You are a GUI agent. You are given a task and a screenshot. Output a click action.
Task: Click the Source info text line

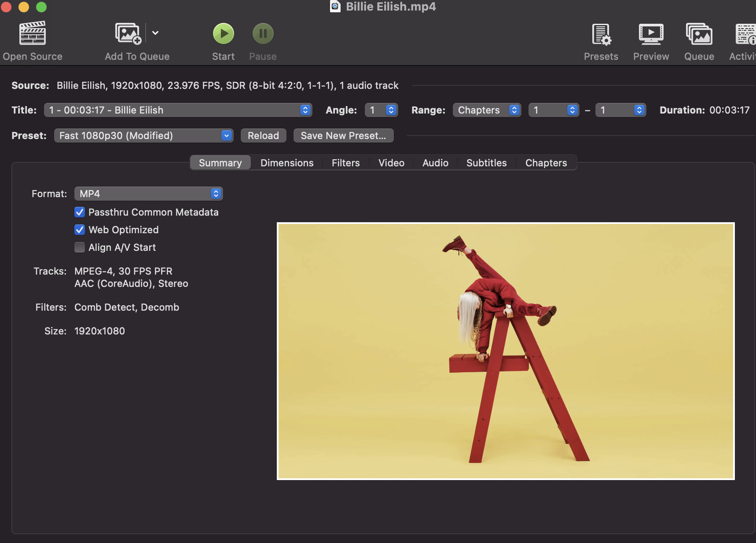(x=228, y=85)
